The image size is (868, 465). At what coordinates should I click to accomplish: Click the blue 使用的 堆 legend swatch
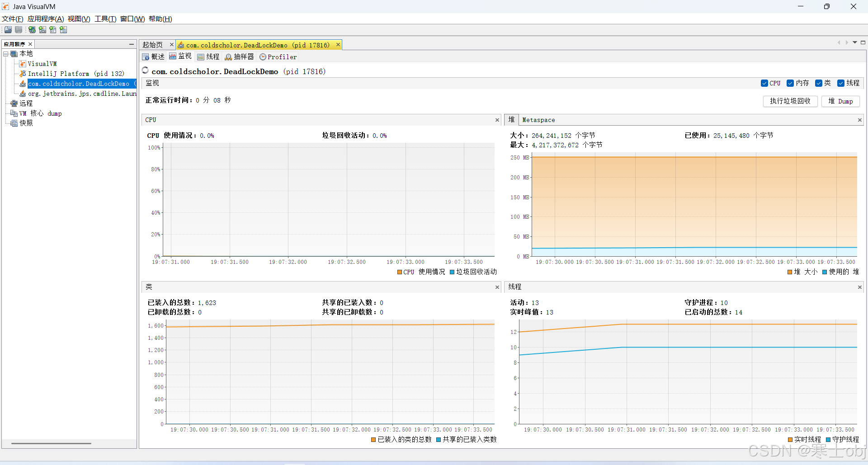click(825, 272)
